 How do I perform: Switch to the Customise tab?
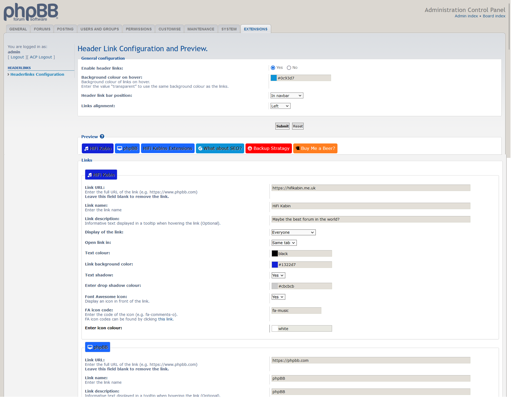[170, 29]
